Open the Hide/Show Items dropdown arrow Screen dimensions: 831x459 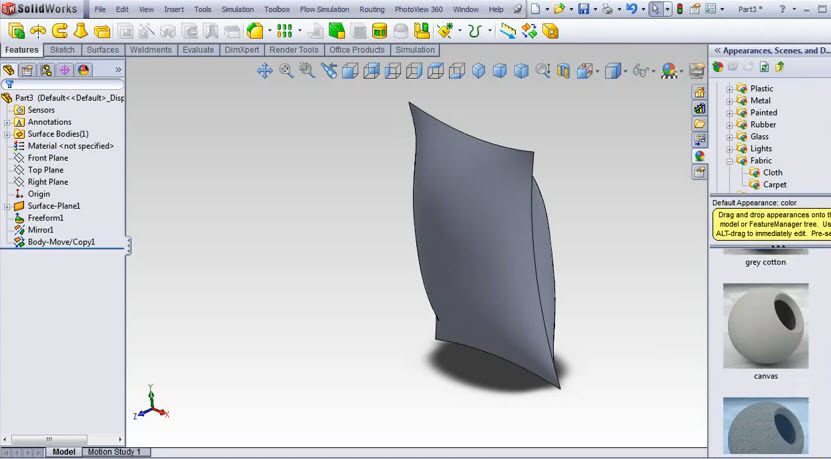point(653,71)
